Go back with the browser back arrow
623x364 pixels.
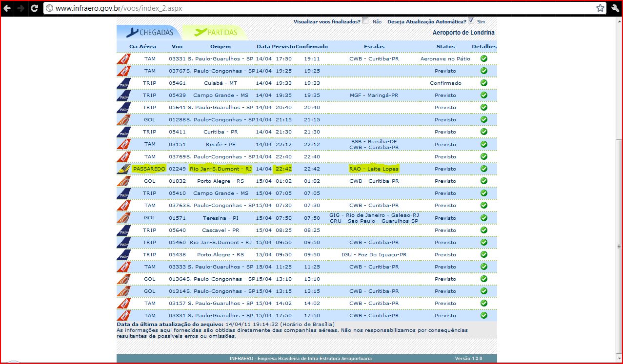7,8
